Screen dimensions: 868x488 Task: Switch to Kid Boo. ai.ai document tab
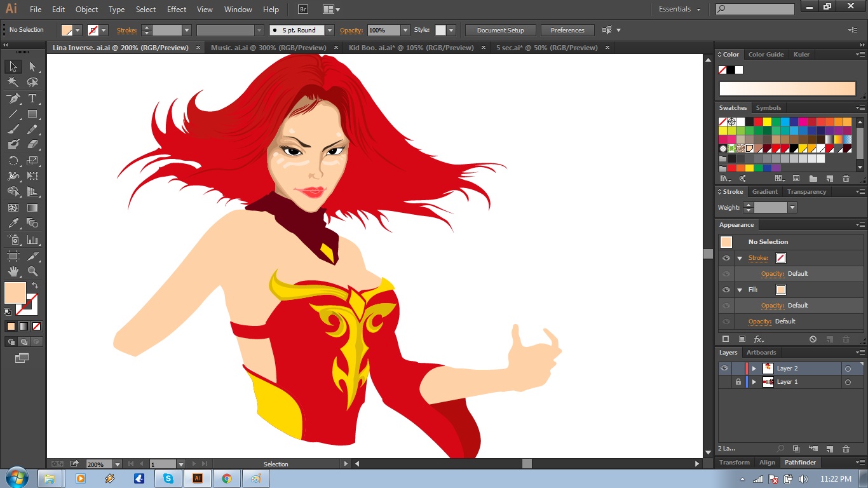412,48
